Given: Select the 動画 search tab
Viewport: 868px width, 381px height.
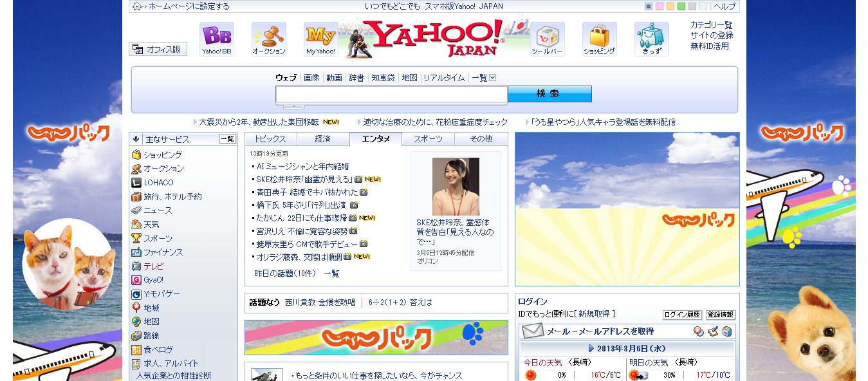Looking at the screenshot, I should (334, 78).
